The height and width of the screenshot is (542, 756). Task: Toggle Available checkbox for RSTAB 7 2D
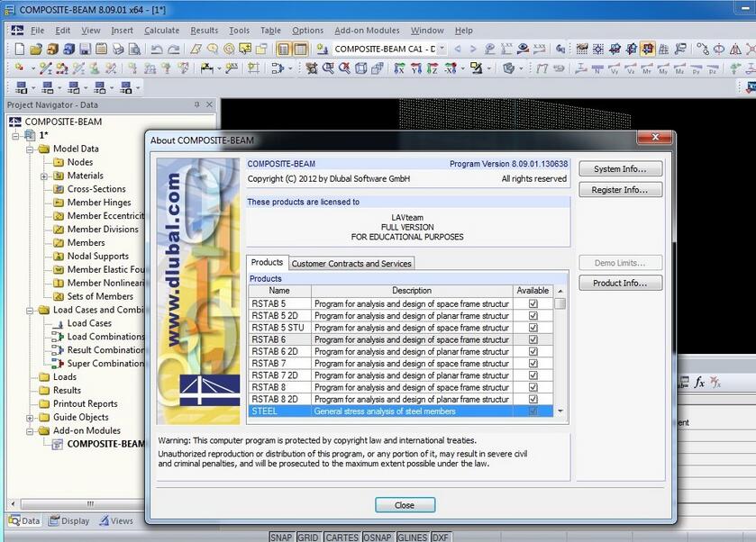click(533, 375)
